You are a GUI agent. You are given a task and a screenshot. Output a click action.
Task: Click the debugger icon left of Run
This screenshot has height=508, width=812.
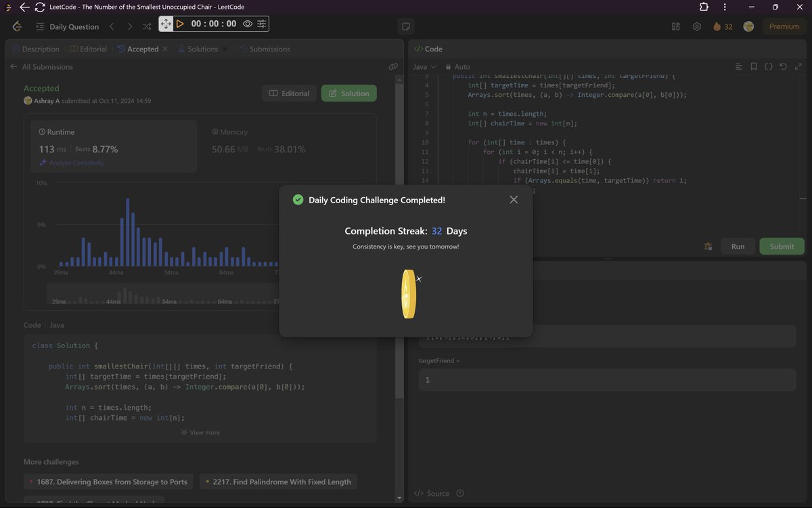[x=708, y=246]
